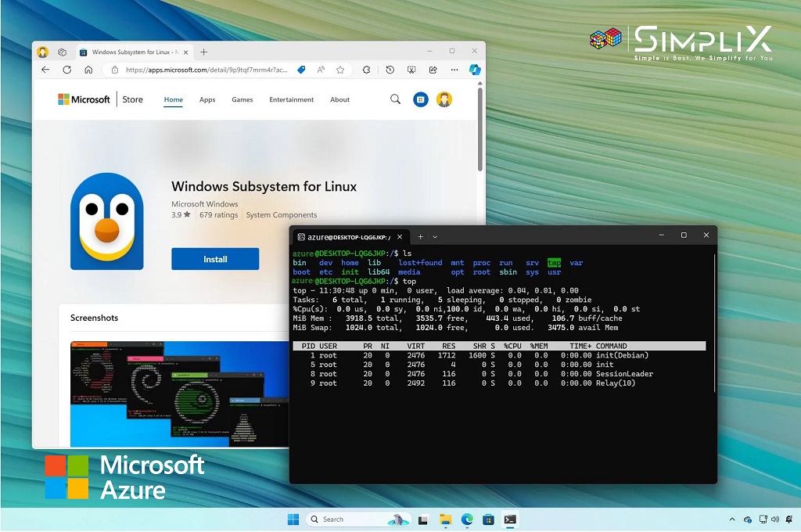801x532 pixels.
Task: Focus the Edge address bar URL
Action: [207, 70]
